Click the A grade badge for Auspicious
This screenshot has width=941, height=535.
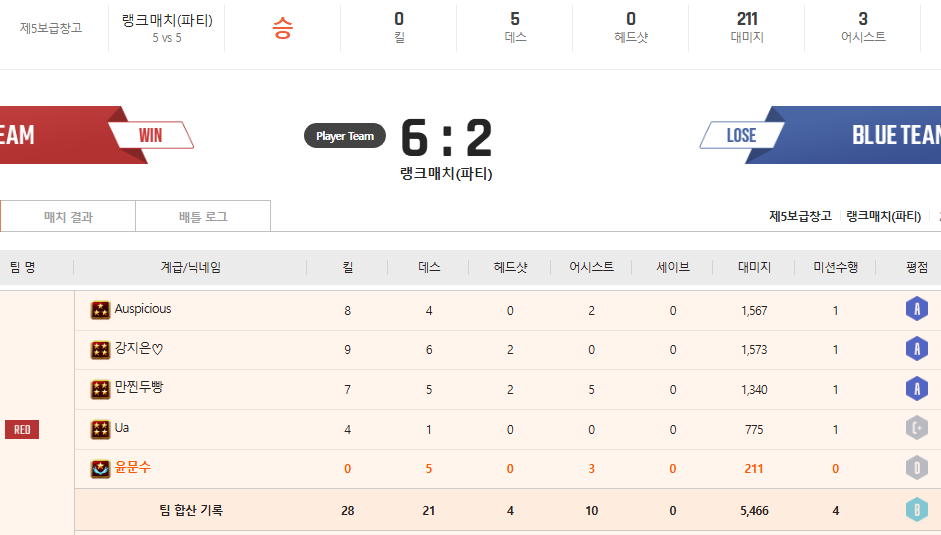coord(916,310)
